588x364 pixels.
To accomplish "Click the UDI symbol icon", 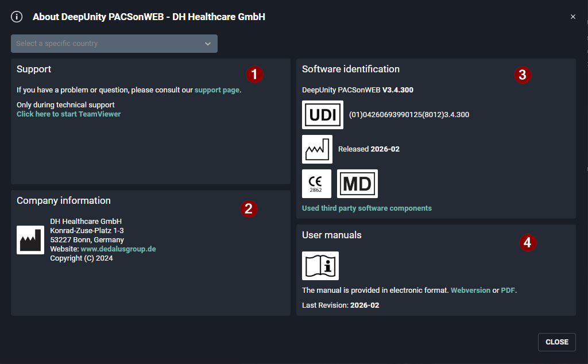I will pyautogui.click(x=322, y=115).
